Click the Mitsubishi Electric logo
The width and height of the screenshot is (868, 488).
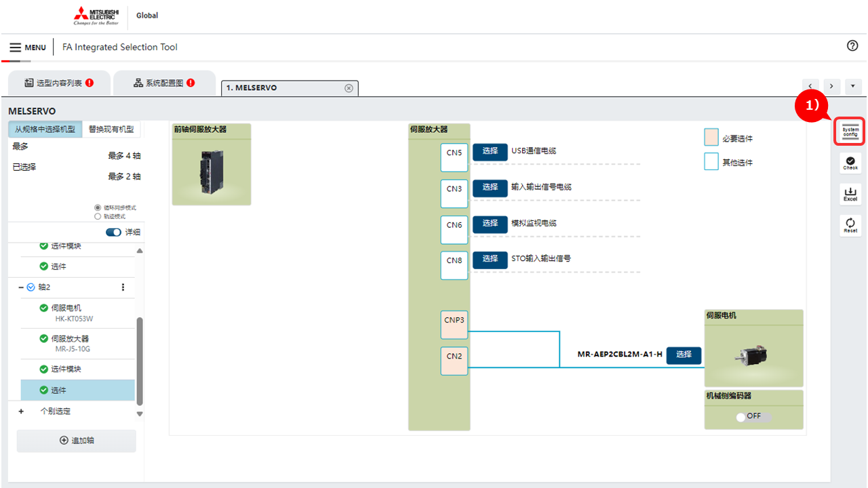(x=96, y=16)
